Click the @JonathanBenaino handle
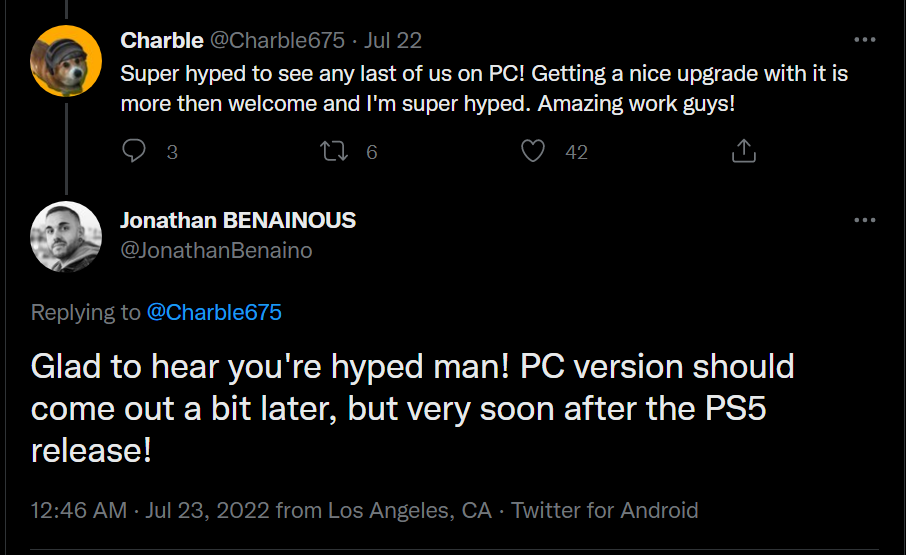The height and width of the screenshot is (555, 906). pos(216,251)
